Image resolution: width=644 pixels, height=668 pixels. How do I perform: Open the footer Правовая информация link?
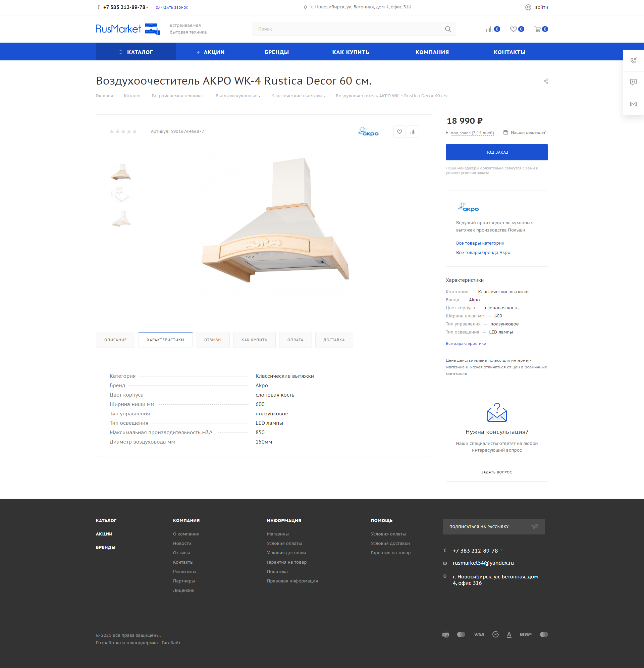pyautogui.click(x=292, y=581)
